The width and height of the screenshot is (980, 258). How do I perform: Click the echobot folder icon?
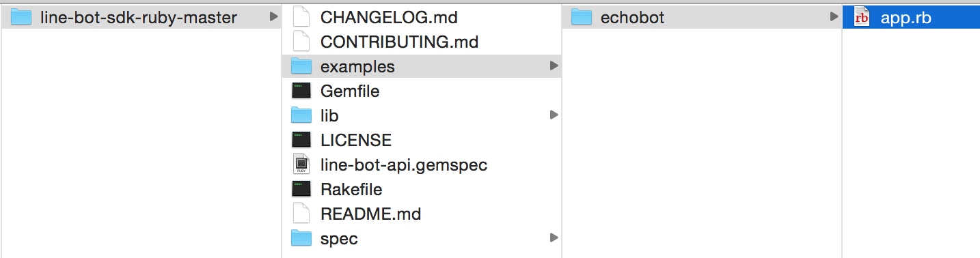click(x=582, y=17)
